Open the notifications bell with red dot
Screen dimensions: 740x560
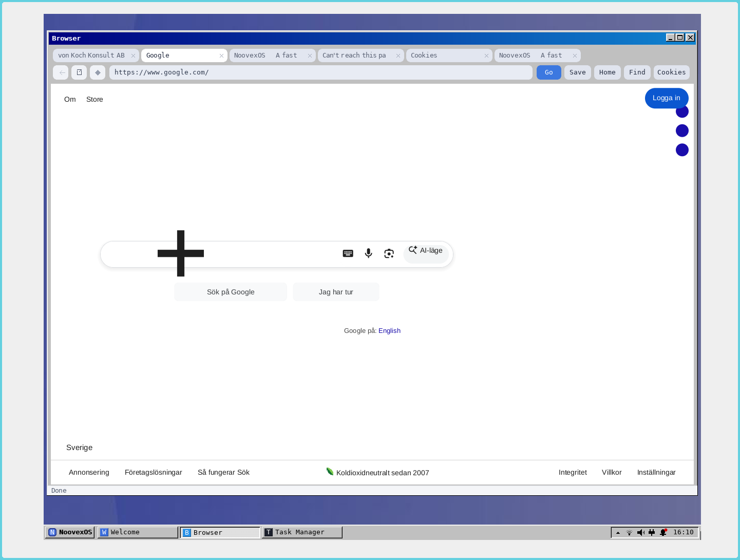[x=663, y=533]
